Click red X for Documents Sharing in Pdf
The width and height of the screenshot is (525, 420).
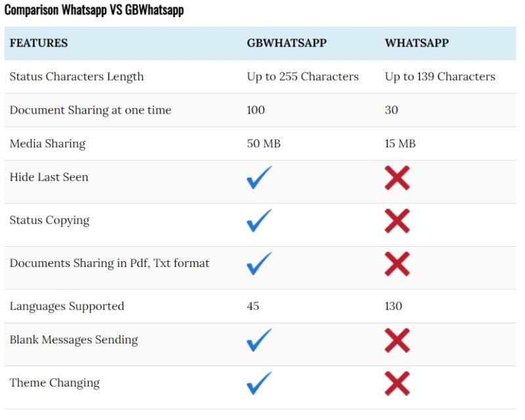pyautogui.click(x=397, y=264)
